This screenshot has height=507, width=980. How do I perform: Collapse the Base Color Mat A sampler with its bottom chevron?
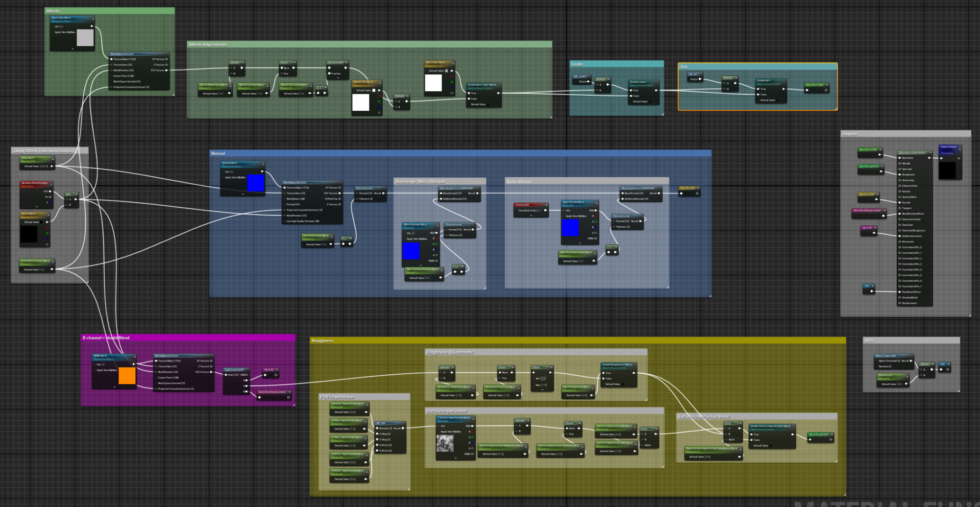tap(73, 49)
